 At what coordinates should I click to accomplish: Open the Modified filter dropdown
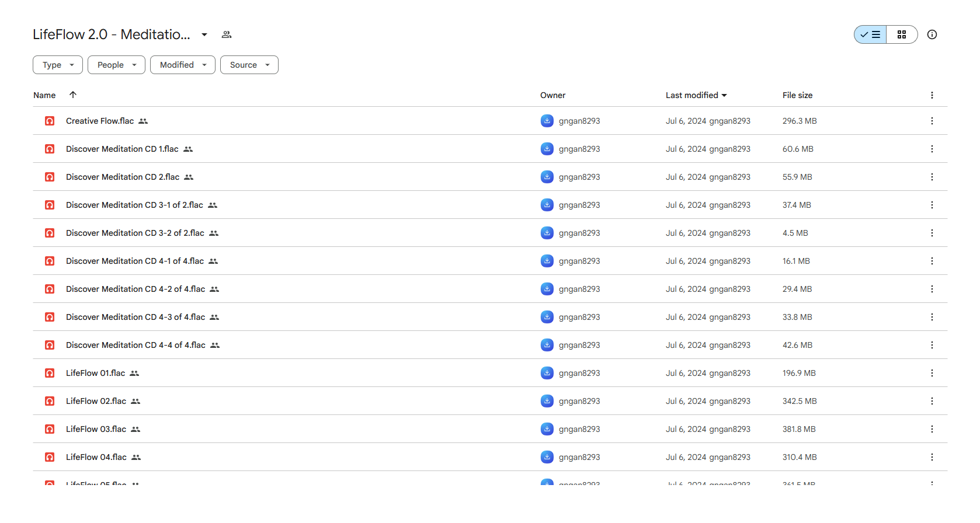tap(183, 65)
